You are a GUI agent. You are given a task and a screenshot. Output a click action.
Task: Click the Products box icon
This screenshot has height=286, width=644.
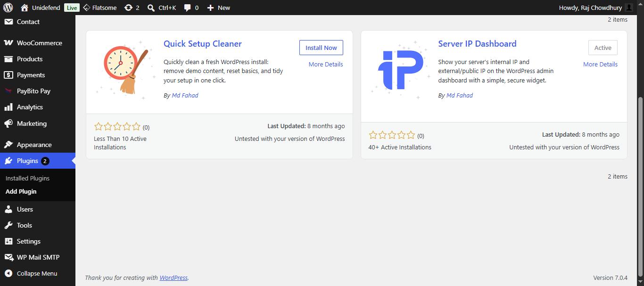pyautogui.click(x=8, y=59)
